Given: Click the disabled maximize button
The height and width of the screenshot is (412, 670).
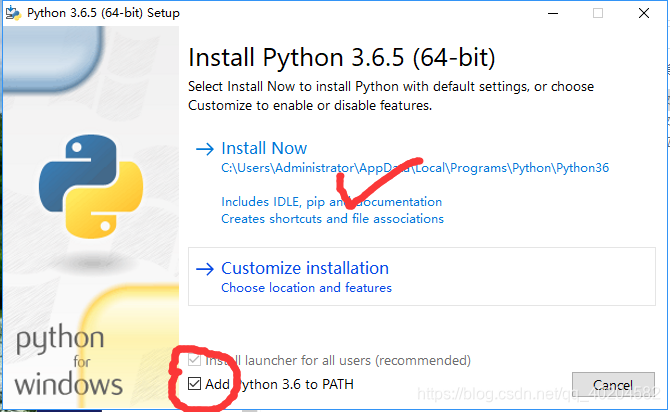Looking at the screenshot, I should point(598,13).
